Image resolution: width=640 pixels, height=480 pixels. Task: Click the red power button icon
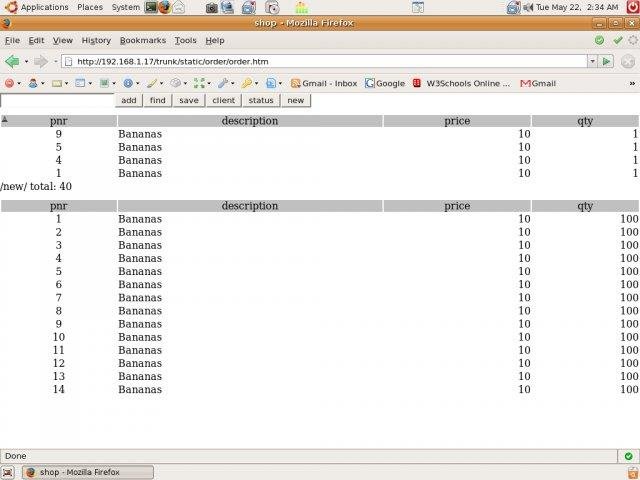pos(632,7)
